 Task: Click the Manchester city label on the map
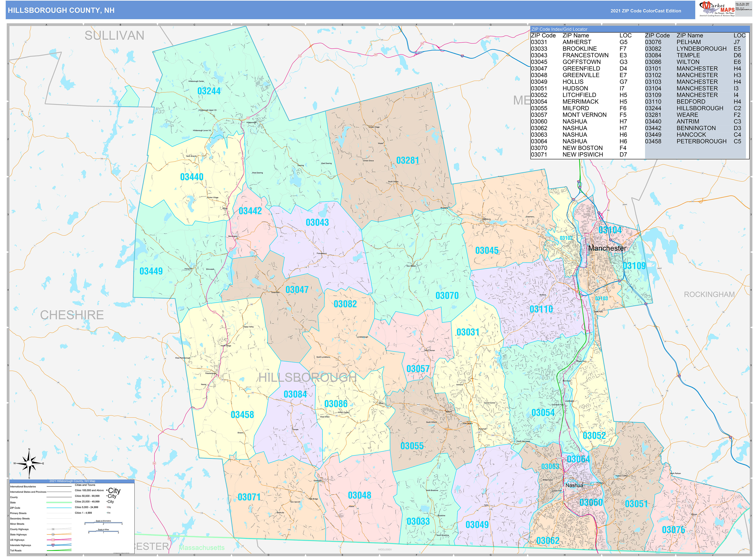(x=607, y=248)
